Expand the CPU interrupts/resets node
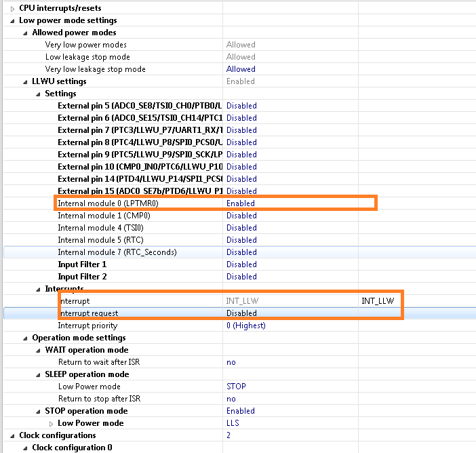 click(x=12, y=9)
